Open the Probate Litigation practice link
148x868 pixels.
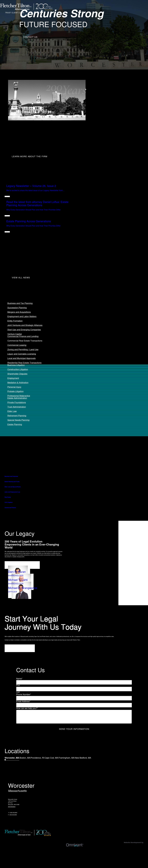15,391
